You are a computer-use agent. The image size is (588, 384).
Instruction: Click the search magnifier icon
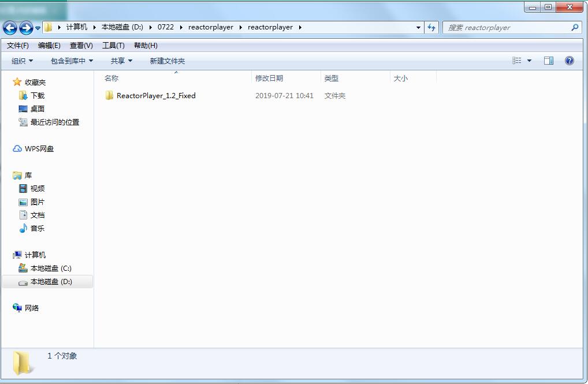[575, 27]
